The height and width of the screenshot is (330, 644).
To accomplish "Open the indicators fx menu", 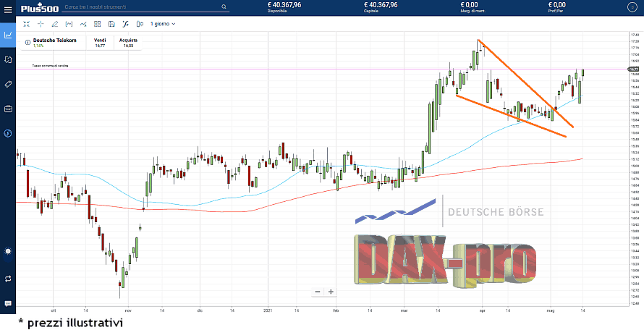I will 126,24.
